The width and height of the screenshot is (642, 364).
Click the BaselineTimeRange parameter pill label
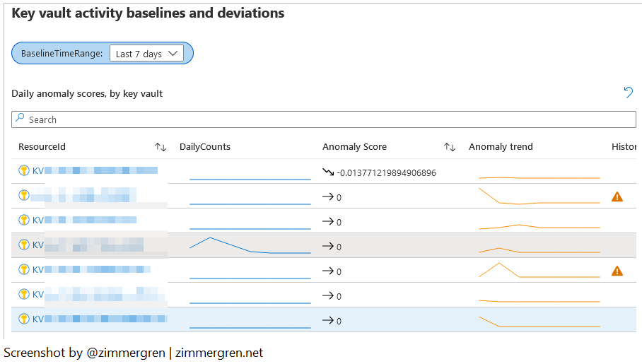62,54
